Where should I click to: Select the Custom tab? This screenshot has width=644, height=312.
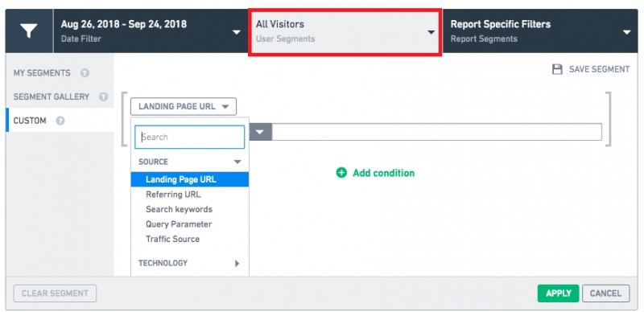click(60, 121)
